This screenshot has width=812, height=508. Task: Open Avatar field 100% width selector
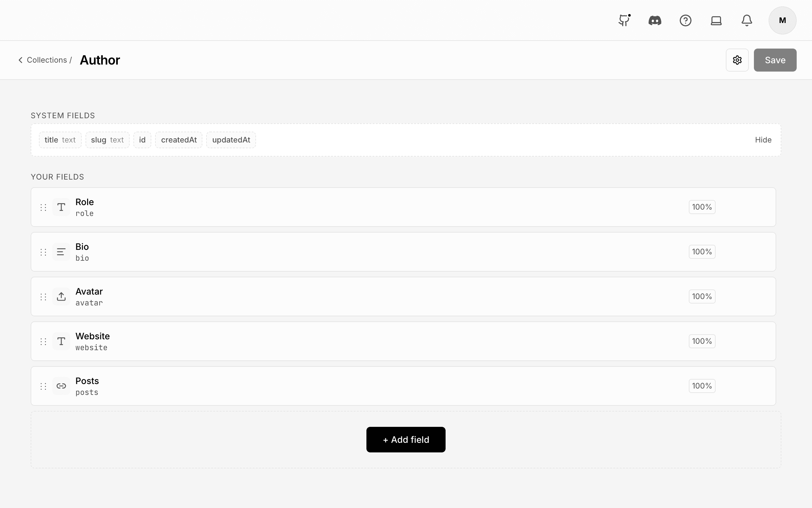point(702,296)
